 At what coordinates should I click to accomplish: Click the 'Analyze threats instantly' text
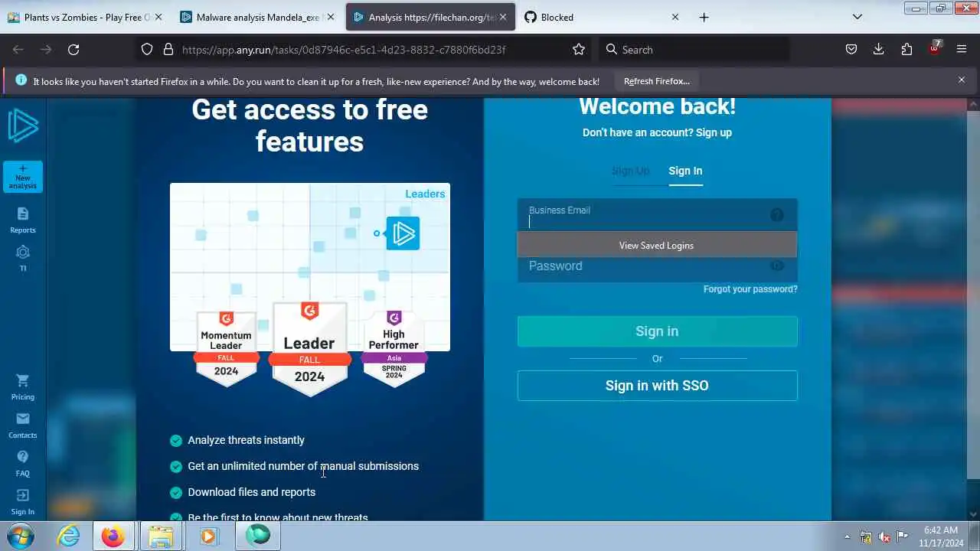(246, 440)
